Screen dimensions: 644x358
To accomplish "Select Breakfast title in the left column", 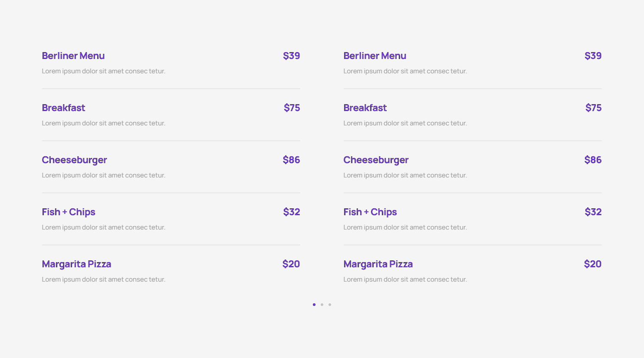I will [x=64, y=108].
